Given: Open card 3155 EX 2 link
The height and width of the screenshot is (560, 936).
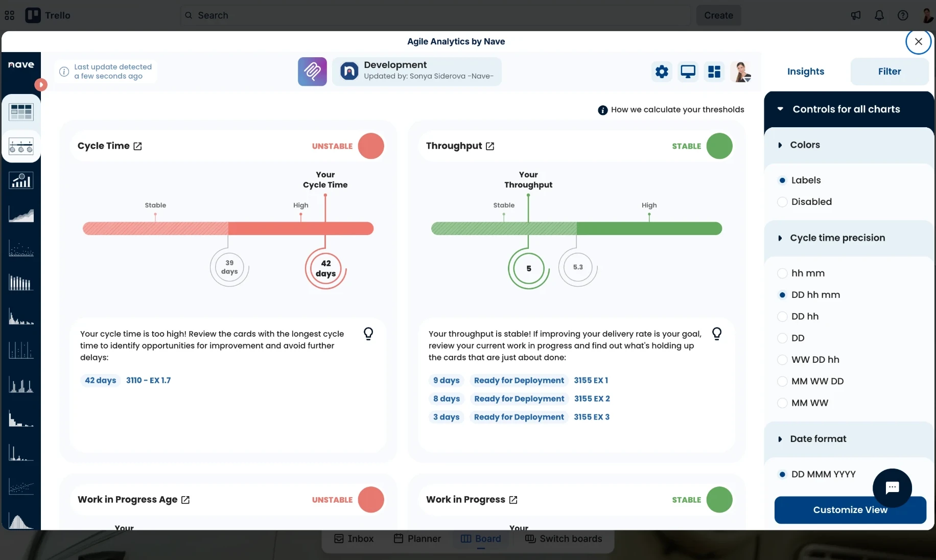Looking at the screenshot, I should point(592,399).
